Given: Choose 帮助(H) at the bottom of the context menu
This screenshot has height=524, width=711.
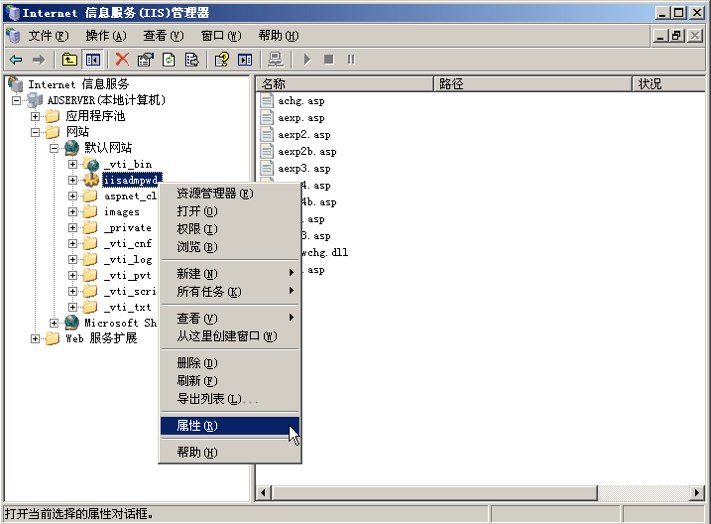Looking at the screenshot, I should pos(230,452).
